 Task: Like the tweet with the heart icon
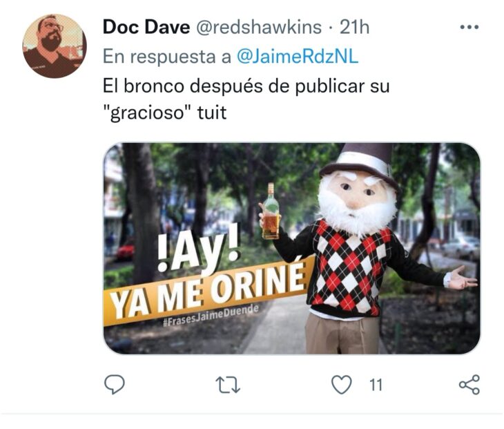341,385
